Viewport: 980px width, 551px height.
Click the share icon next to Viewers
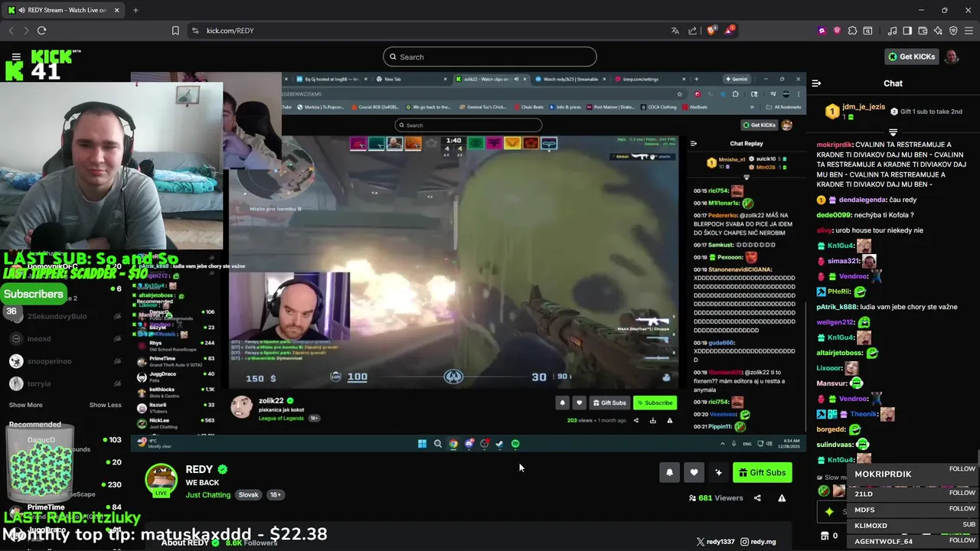coord(757,498)
